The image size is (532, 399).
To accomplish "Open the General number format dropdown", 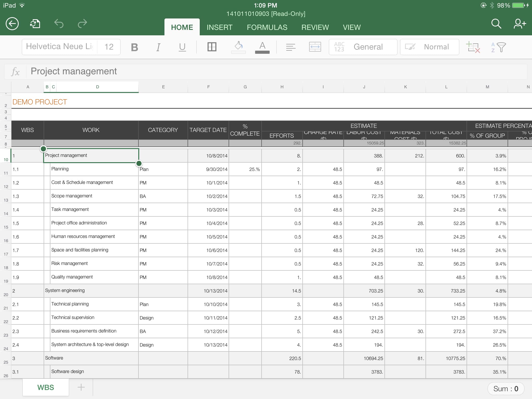I will click(x=363, y=47).
